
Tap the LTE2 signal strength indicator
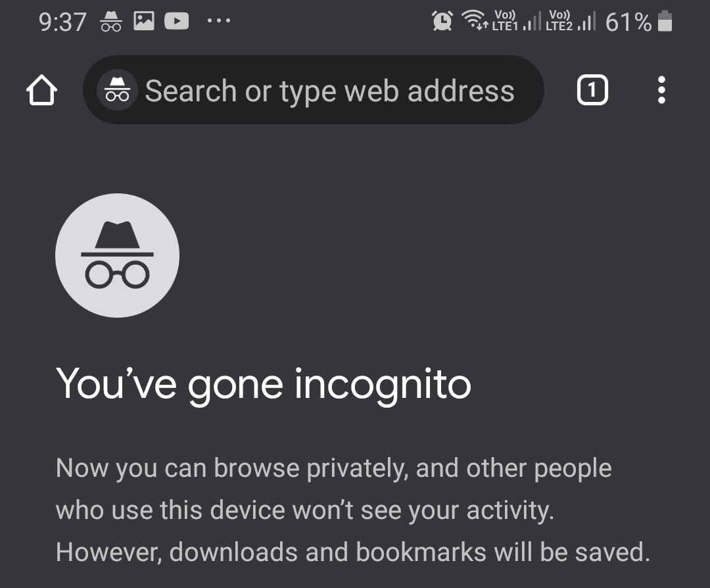(571, 22)
